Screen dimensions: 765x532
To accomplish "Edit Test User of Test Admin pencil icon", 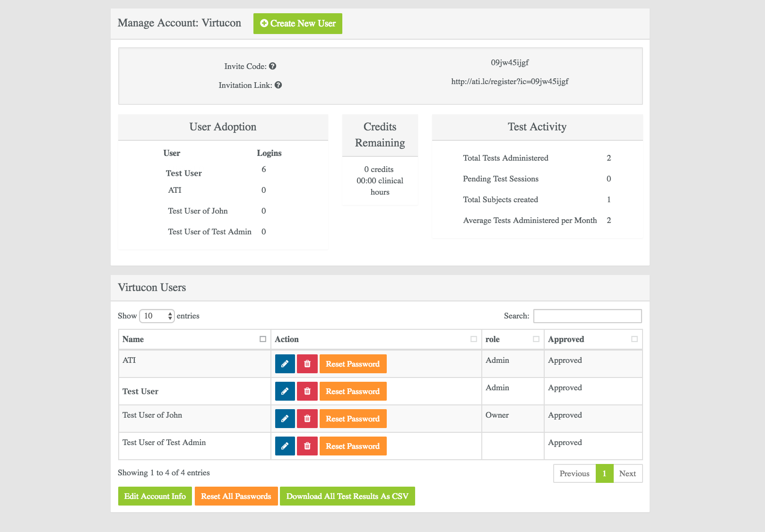I will (285, 446).
